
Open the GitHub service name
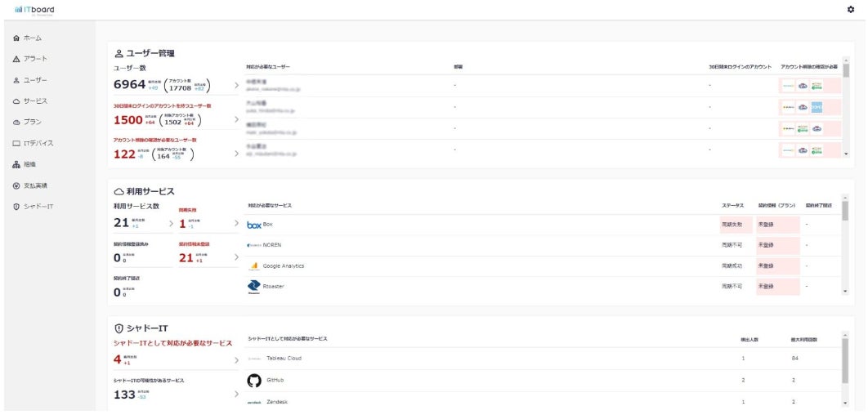275,381
